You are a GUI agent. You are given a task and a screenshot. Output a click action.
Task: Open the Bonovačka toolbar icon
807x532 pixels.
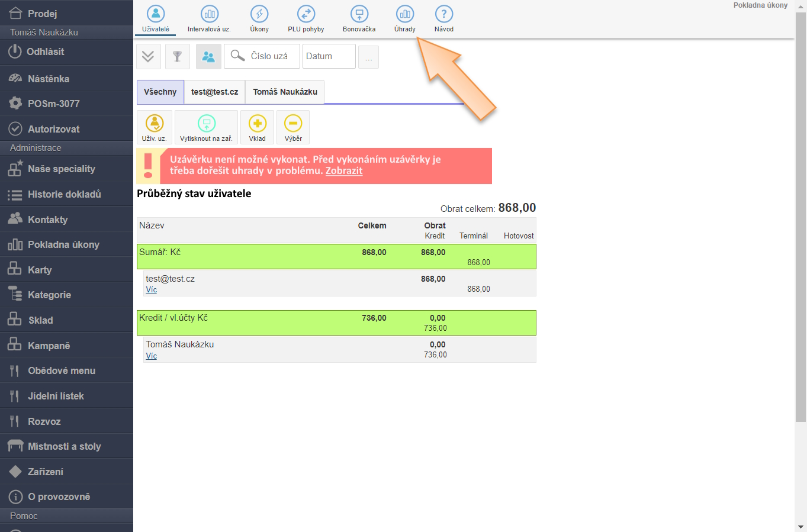click(x=359, y=18)
